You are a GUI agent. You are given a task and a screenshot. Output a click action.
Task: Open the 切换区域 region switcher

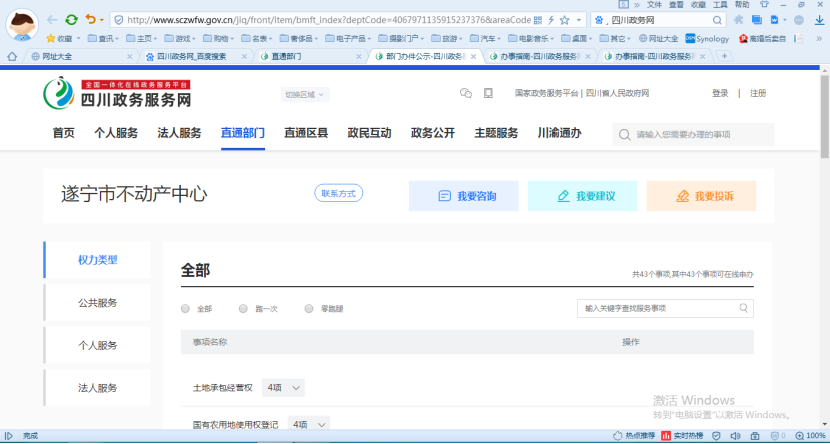tap(304, 94)
